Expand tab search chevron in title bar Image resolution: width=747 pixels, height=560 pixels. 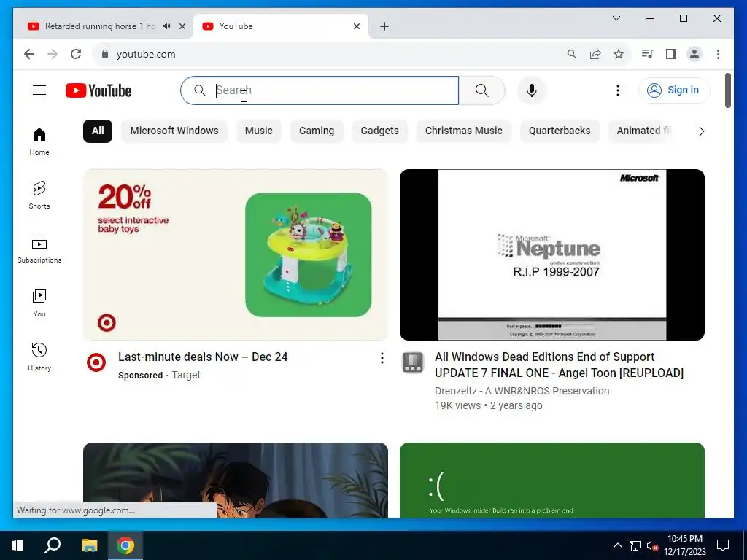(x=616, y=18)
